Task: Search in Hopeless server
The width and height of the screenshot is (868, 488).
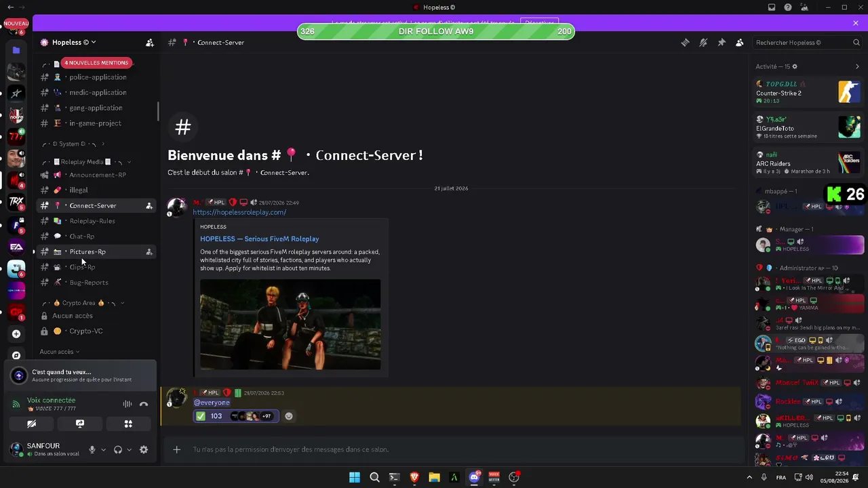Action: click(808, 43)
